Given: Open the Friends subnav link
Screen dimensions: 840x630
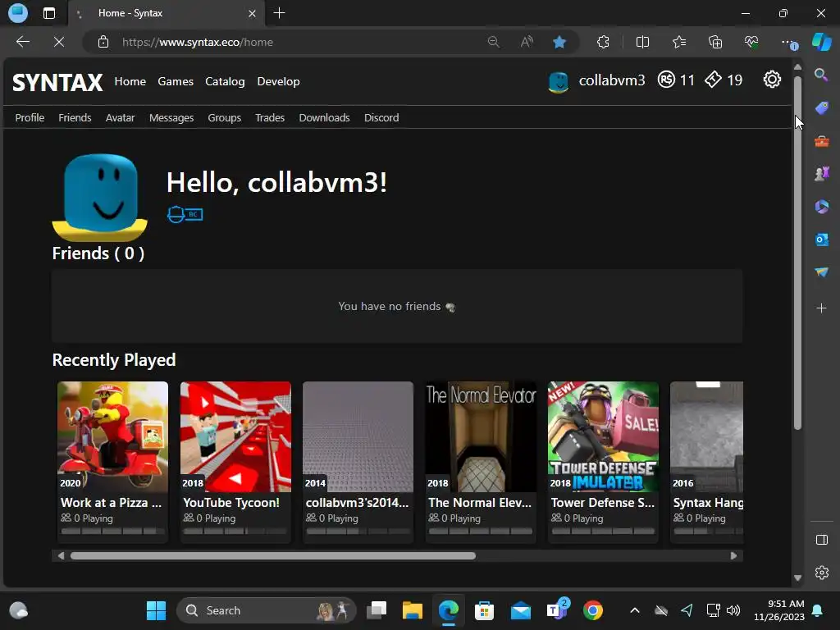Looking at the screenshot, I should tap(75, 117).
